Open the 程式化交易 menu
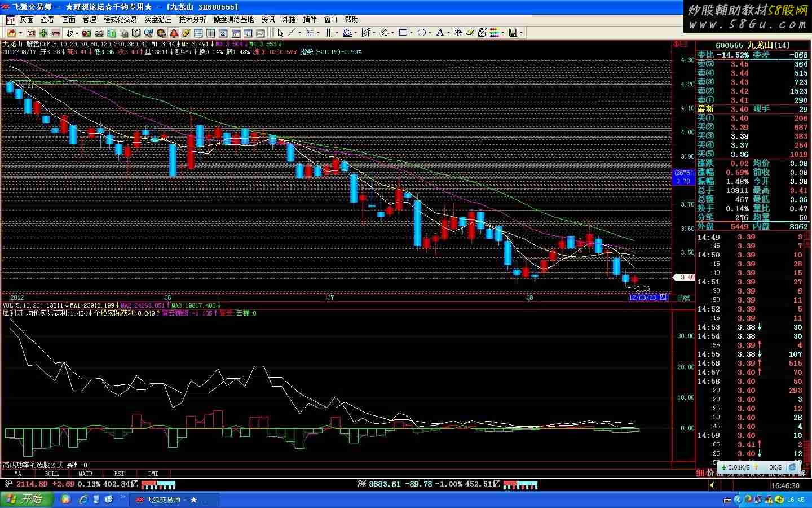Screen dimensions: 812x508 click(x=120, y=20)
